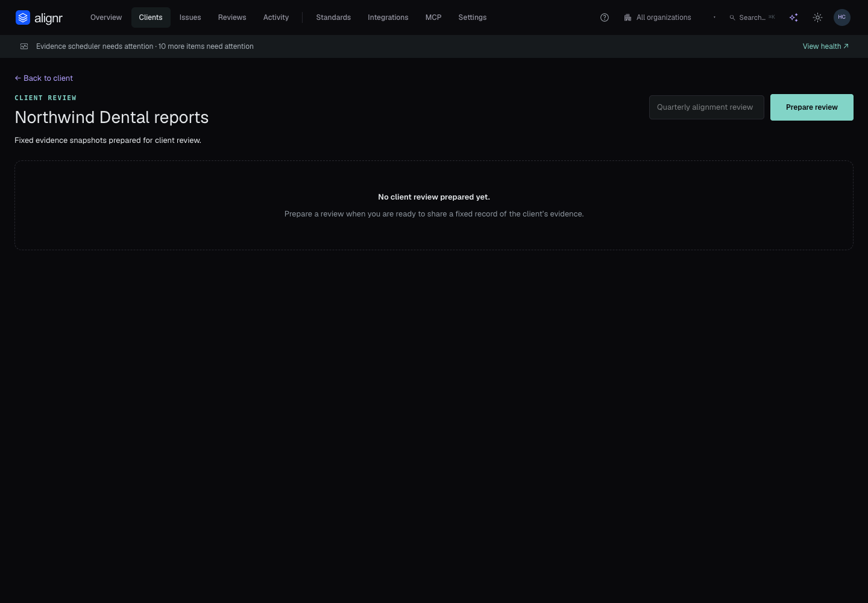
Task: Open the HC user avatar menu
Action: 842,17
